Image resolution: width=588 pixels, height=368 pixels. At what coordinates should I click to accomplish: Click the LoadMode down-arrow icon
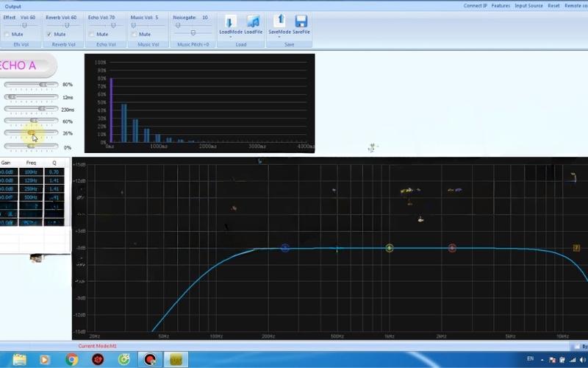230,22
